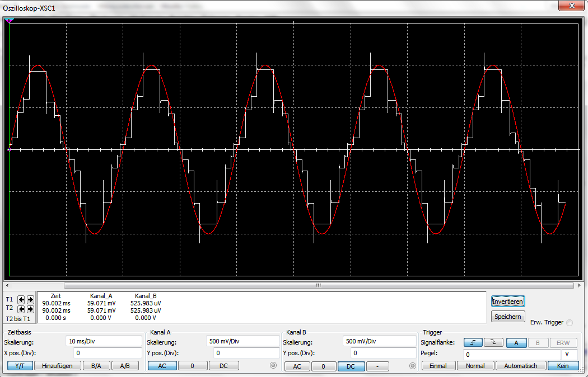The image size is (588, 377).
Task: Move cursor T2 right with arrow
Action: [x=30, y=309]
